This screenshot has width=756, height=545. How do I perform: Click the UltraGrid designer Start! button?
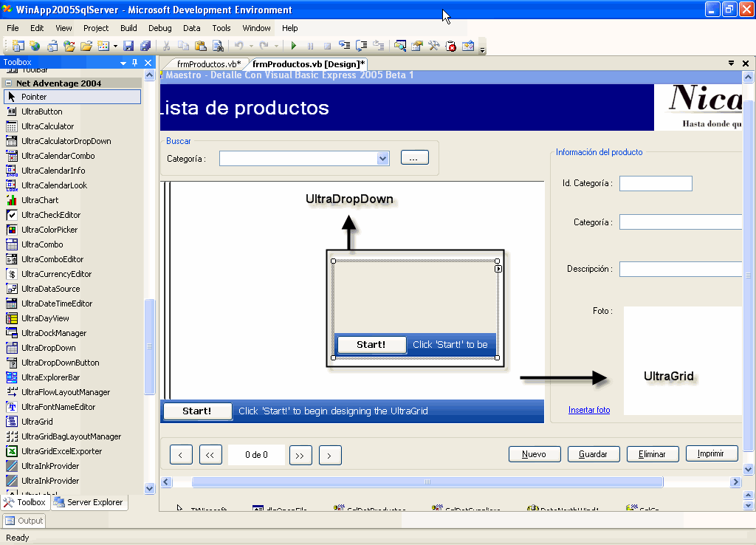point(197,411)
